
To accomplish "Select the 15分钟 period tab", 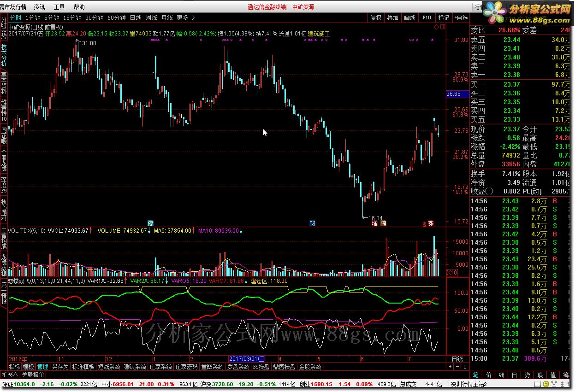I will [72, 18].
